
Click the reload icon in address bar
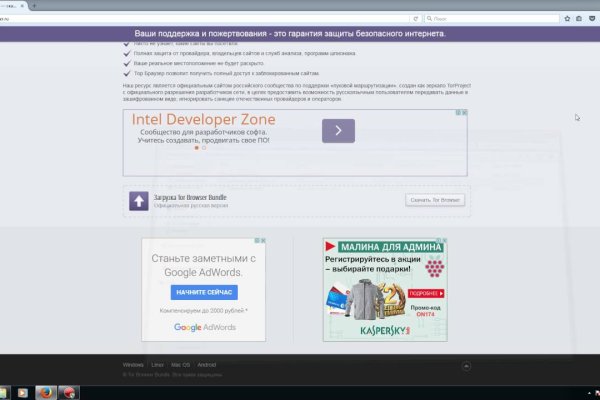(x=416, y=18)
